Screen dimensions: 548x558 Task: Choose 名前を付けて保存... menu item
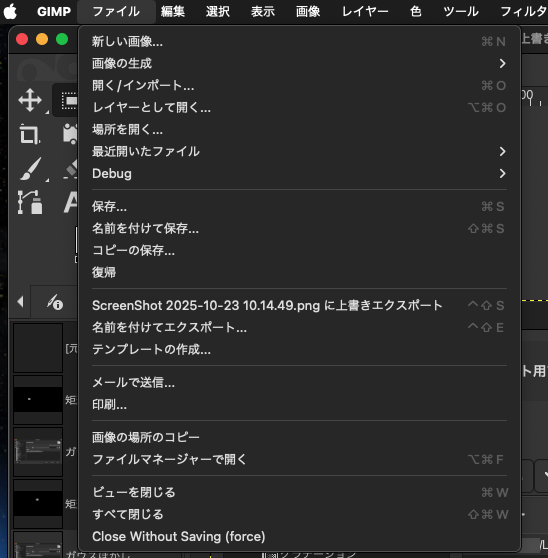(300, 228)
